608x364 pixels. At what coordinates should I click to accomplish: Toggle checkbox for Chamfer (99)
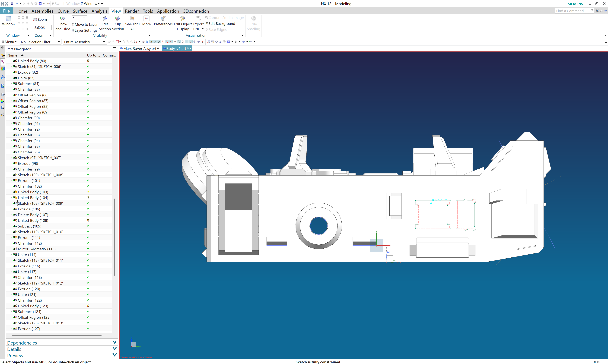[x=14, y=169]
